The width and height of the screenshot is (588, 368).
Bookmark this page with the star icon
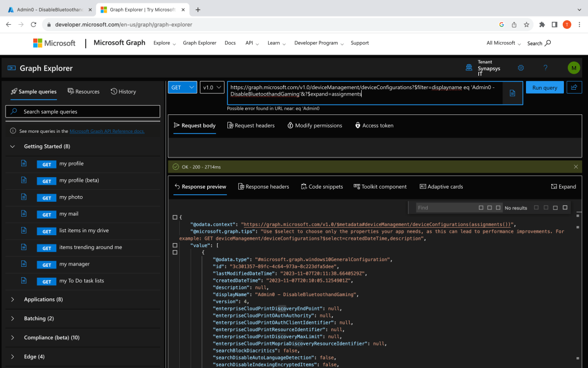[x=526, y=25]
